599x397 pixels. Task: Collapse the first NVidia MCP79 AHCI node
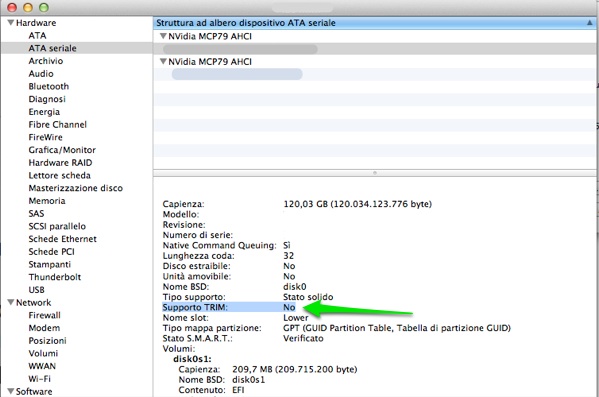tap(163, 36)
